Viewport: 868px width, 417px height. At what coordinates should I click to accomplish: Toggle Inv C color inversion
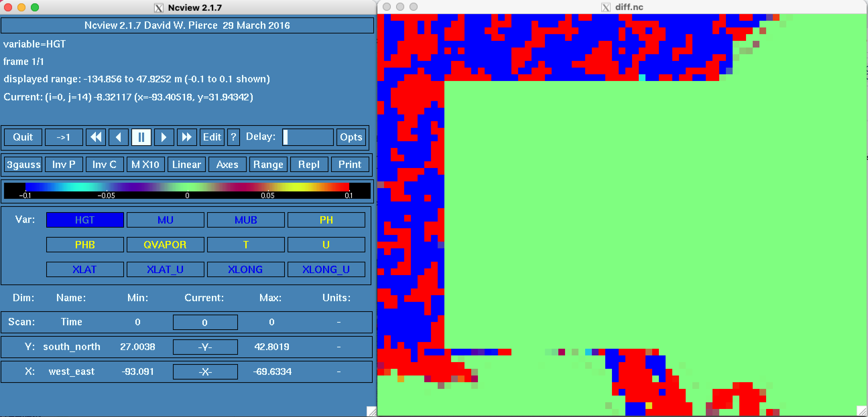pos(105,165)
